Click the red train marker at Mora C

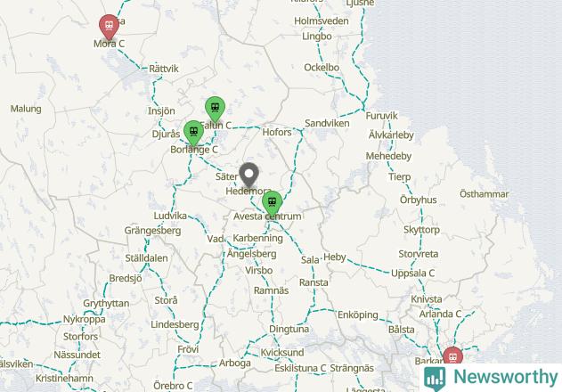(109, 27)
